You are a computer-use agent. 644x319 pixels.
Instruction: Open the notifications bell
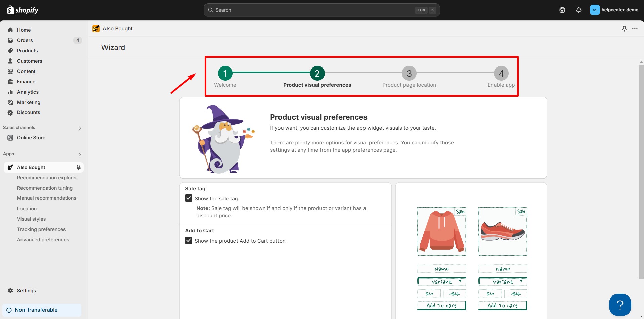pos(578,10)
